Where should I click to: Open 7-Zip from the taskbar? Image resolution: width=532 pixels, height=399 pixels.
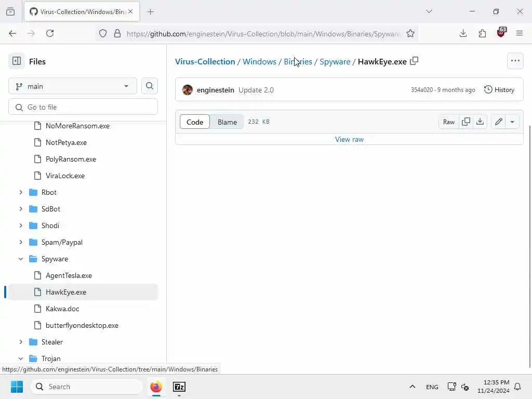(x=179, y=387)
